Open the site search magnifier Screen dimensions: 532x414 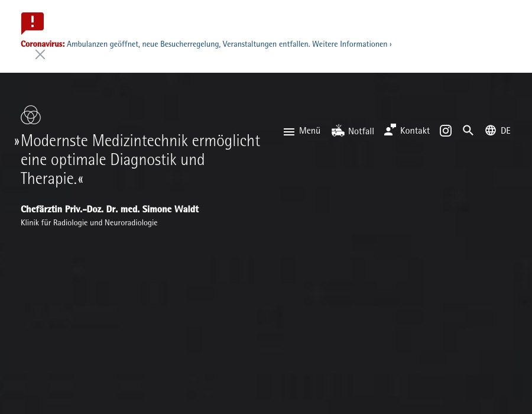click(468, 131)
